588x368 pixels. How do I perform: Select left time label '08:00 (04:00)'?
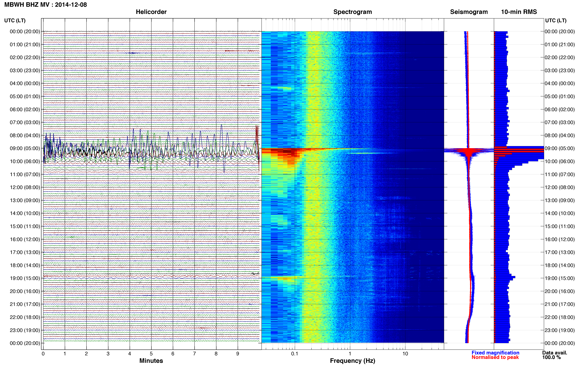coord(25,135)
